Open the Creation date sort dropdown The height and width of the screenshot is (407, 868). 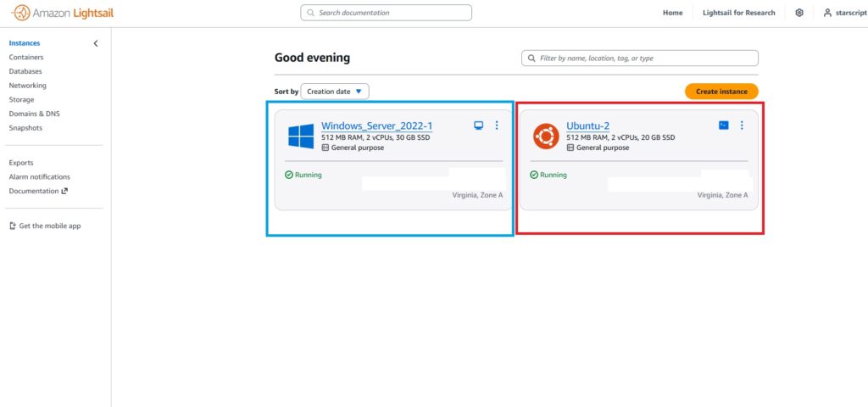335,92
